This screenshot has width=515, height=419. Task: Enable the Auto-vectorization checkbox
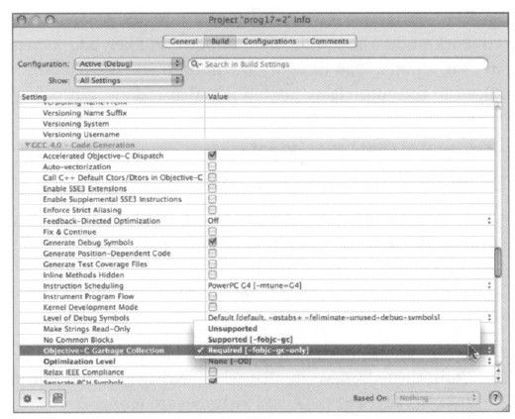tap(212, 166)
